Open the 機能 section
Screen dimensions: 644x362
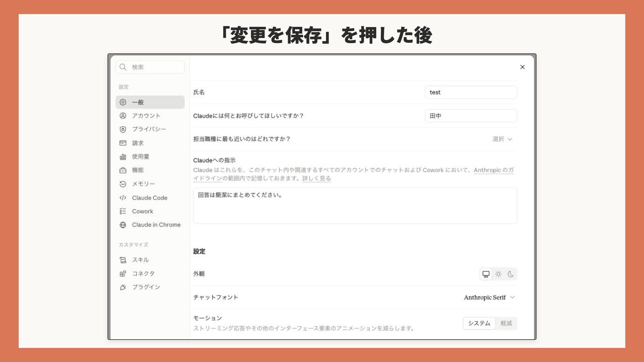tap(150, 170)
